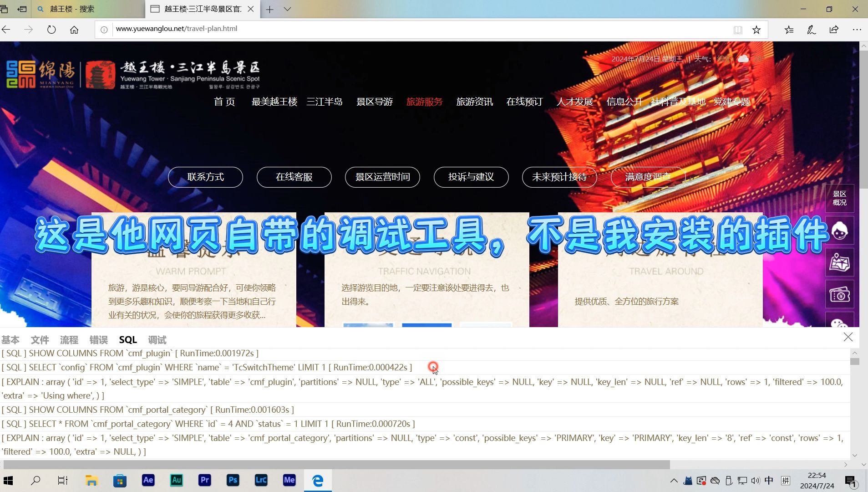Open the customer service avatar sidebar icon

tap(840, 231)
